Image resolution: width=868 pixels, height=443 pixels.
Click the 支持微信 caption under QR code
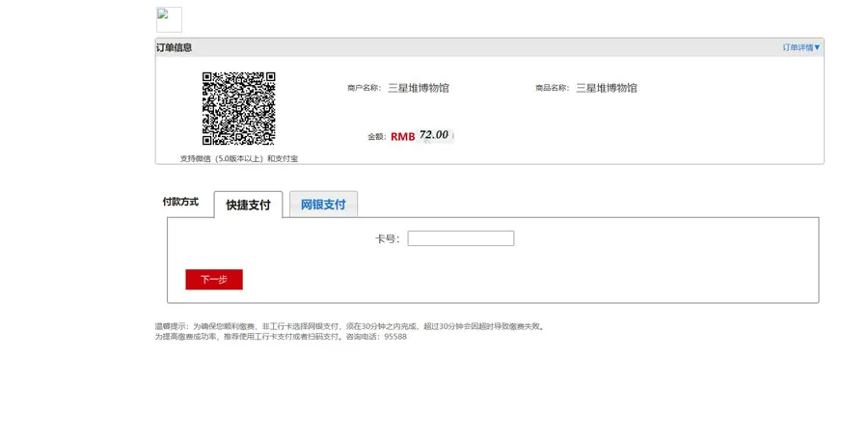238,158
